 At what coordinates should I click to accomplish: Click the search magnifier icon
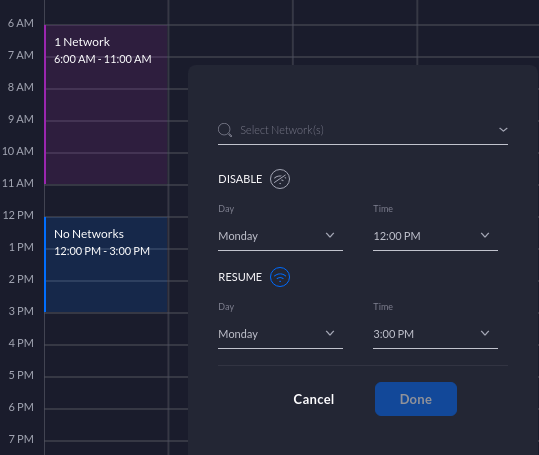(225, 130)
